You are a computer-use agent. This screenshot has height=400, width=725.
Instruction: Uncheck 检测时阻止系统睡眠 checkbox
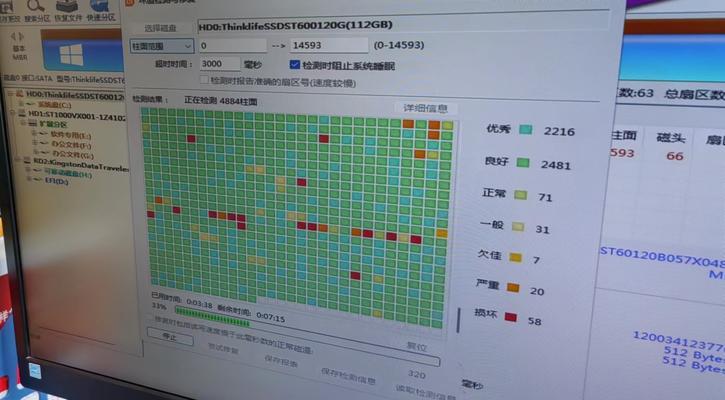click(295, 64)
